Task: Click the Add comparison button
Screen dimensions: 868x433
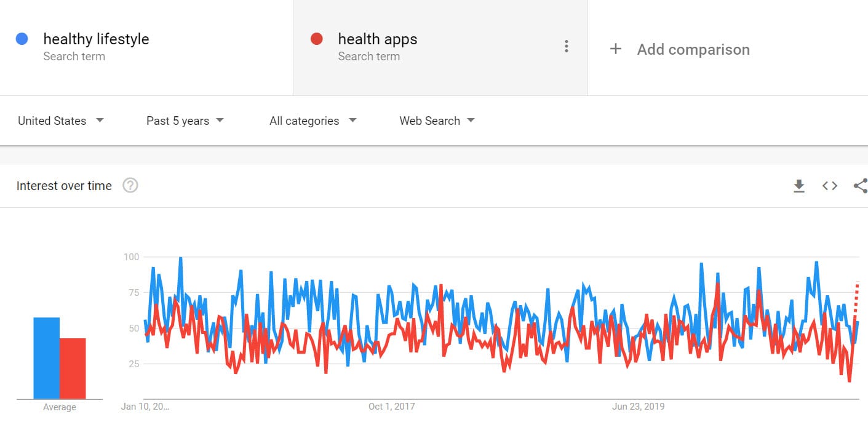Action: coord(693,49)
